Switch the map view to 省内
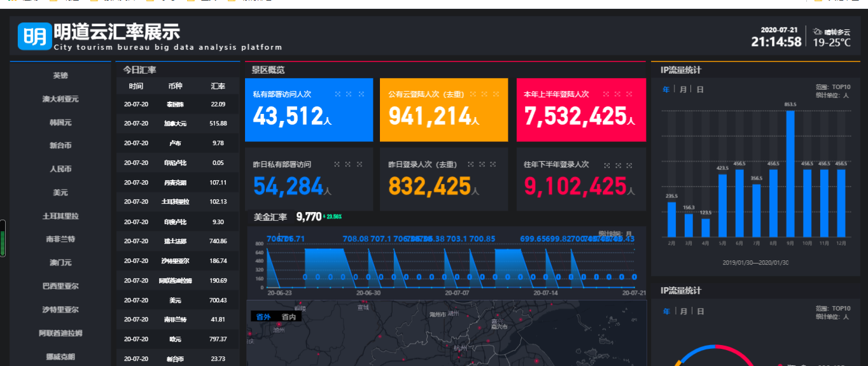The width and height of the screenshot is (868, 366). pyautogui.click(x=289, y=316)
